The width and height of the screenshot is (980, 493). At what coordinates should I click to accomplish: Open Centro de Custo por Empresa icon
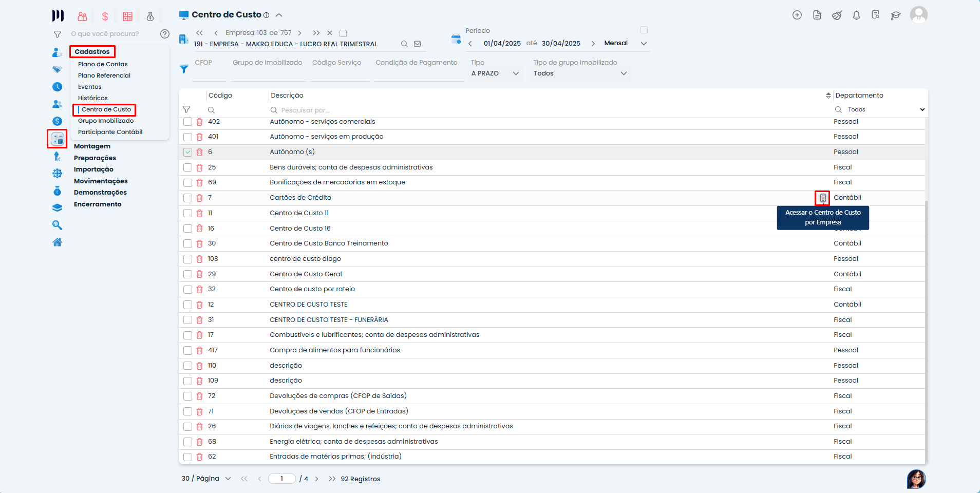tap(823, 198)
